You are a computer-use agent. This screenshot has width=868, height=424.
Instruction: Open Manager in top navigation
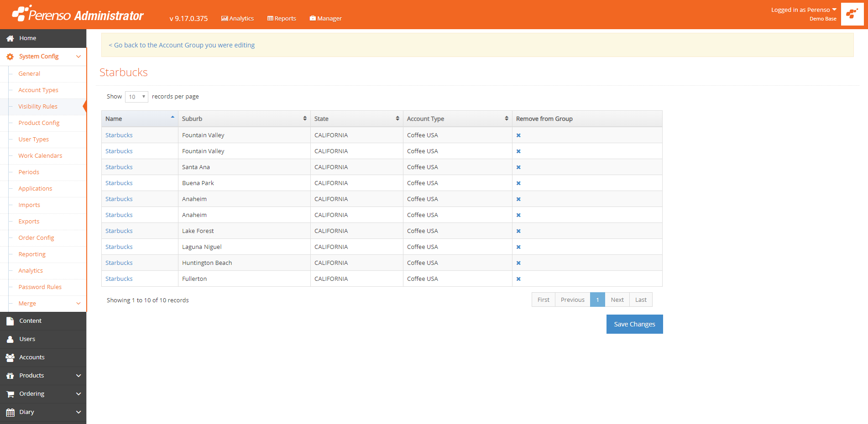(x=326, y=19)
